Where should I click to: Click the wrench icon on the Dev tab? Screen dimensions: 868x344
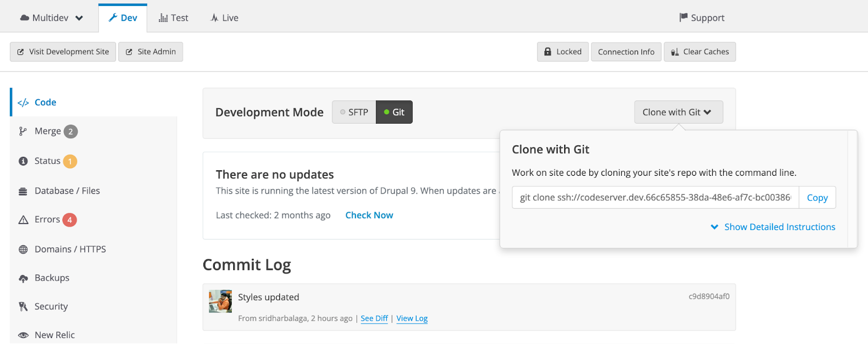(x=113, y=18)
